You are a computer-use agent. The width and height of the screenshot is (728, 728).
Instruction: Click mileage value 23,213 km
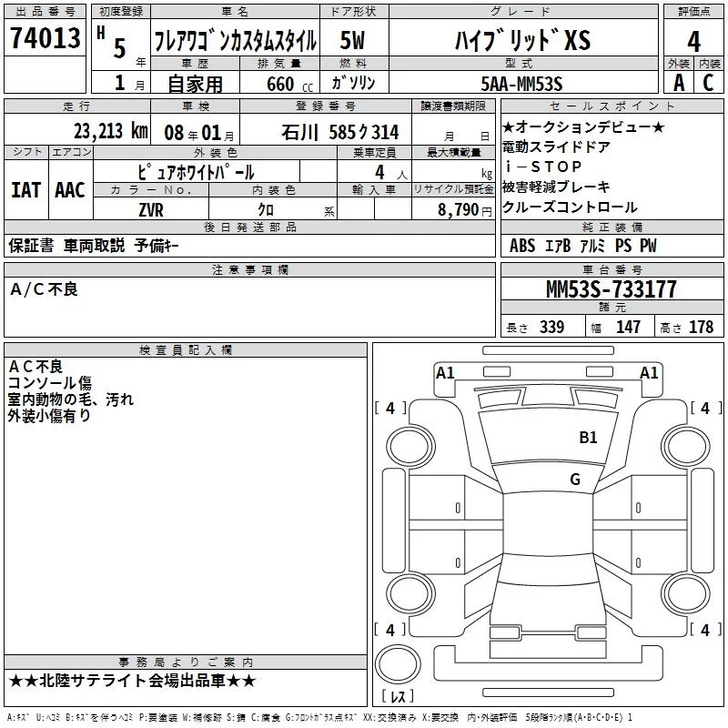pyautogui.click(x=111, y=131)
